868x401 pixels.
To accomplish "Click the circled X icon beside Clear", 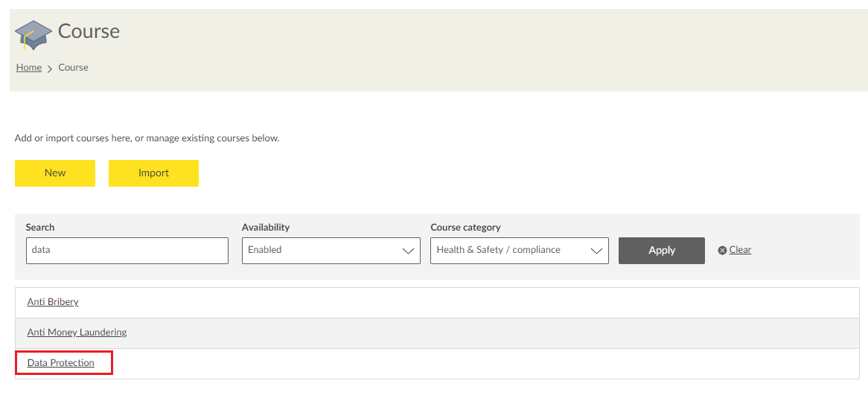I will [x=722, y=251].
